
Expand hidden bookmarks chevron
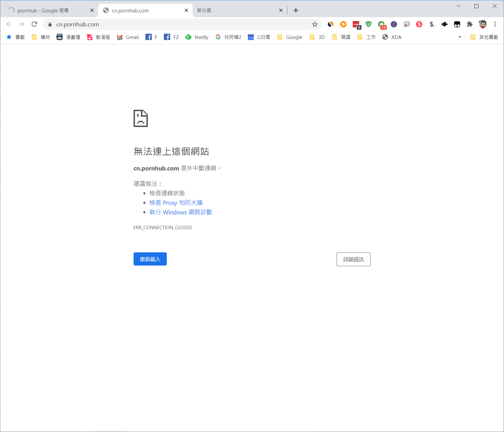[460, 37]
